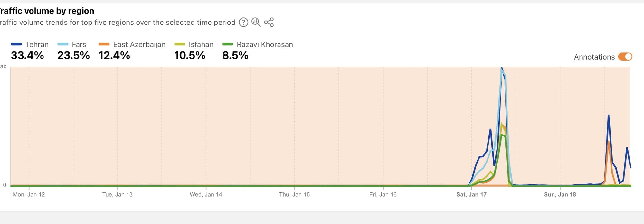Select the Wed, Jan 14 axis label
This screenshot has width=644, height=224.
click(x=206, y=194)
